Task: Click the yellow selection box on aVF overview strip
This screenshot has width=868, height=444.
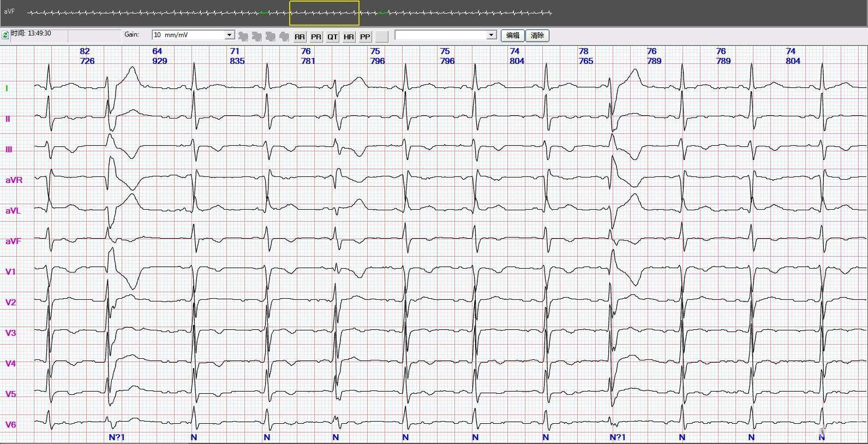Action: pyautogui.click(x=324, y=13)
